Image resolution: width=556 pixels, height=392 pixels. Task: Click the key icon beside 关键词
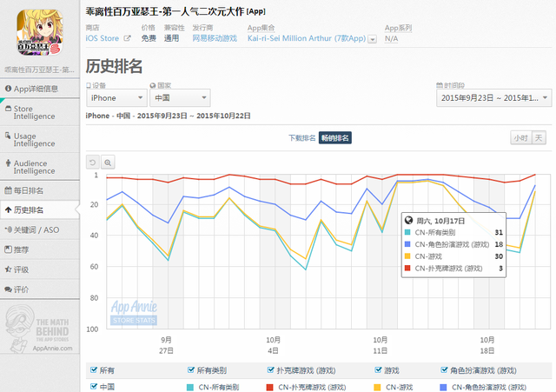click(x=8, y=229)
